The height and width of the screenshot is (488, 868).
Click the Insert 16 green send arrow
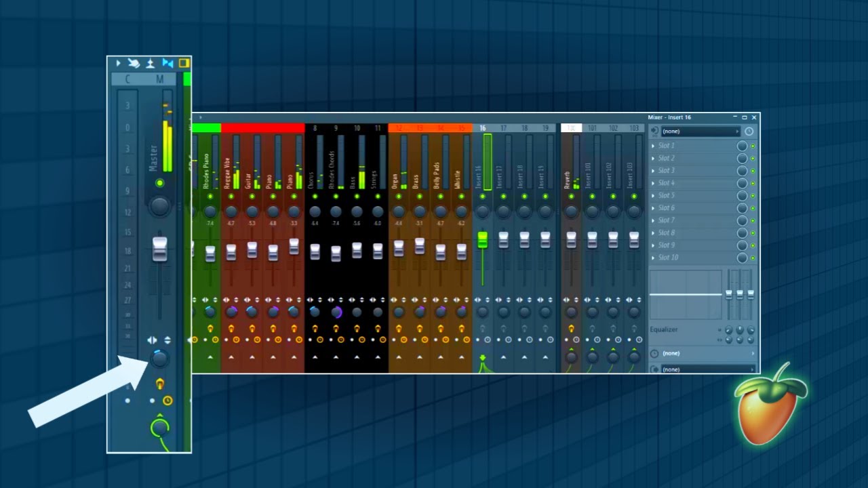point(483,359)
